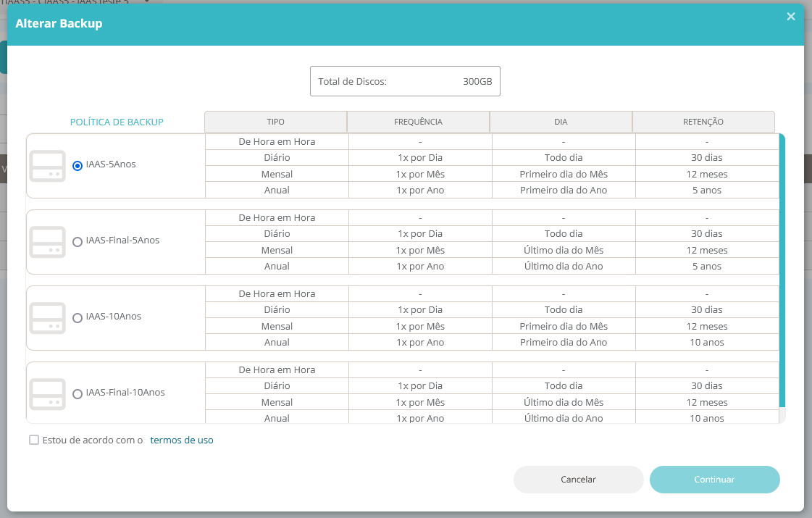Click the IAAS-Final-10Anos policy name

pos(125,393)
